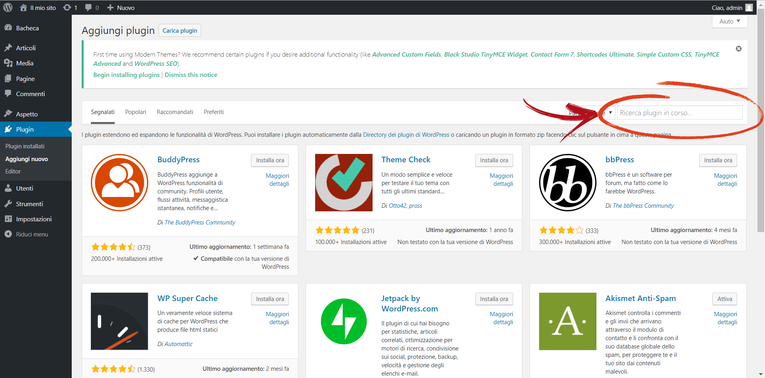The height and width of the screenshot is (378, 765).
Task: Switch to the Popolari tab
Action: pyautogui.click(x=136, y=112)
